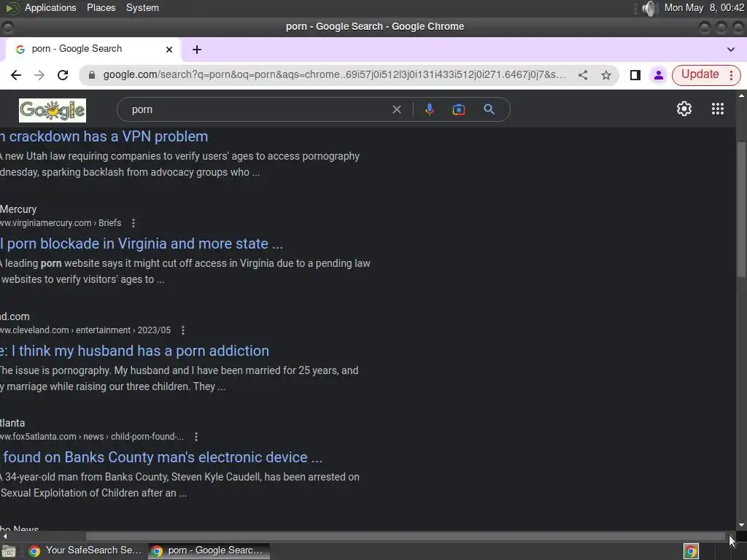This screenshot has width=747, height=560.
Task: Open the Applications menu
Action: (50, 7)
